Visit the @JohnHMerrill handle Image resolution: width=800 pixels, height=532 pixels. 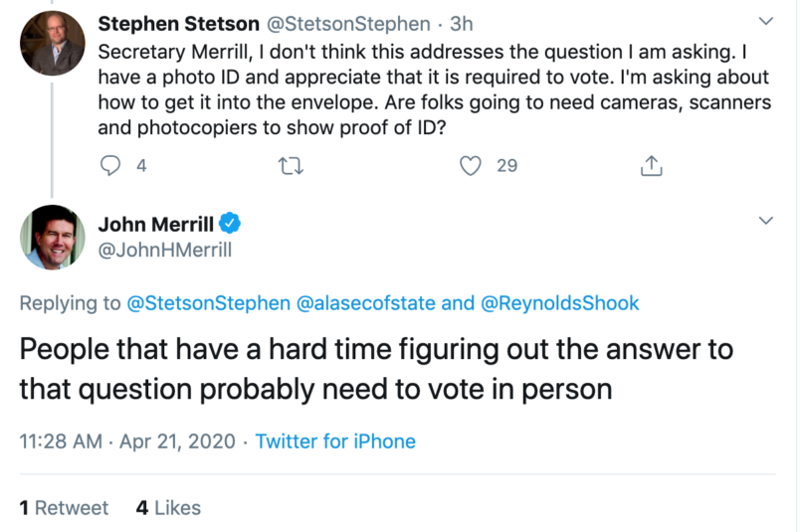pyautogui.click(x=164, y=250)
